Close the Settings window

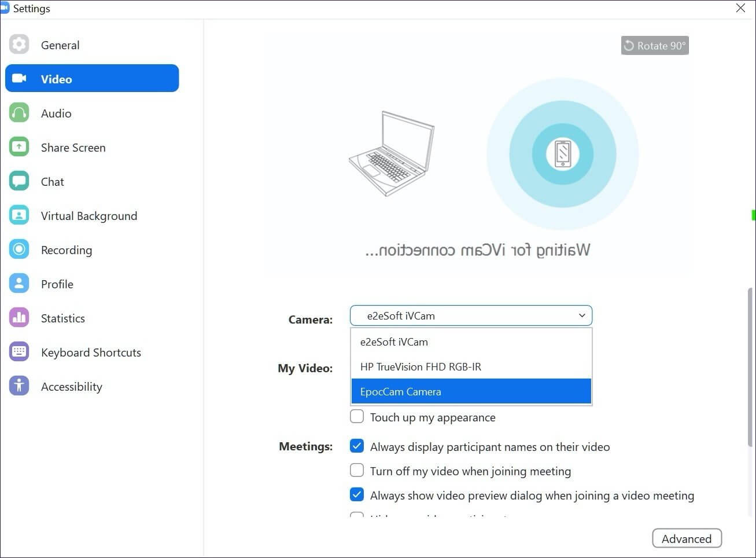tap(740, 8)
